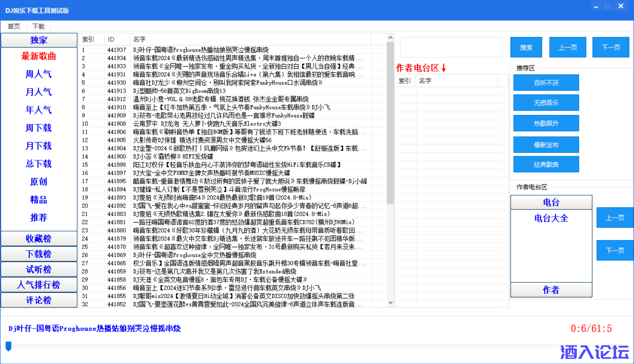Click inside the search text box
634x364 pixels.
[x=451, y=47]
